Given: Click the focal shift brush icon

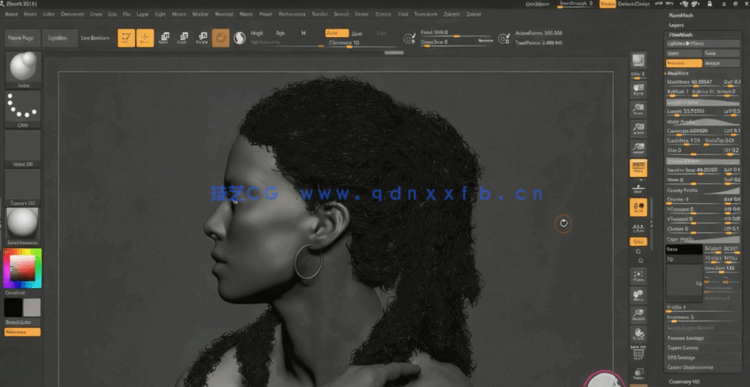Looking at the screenshot, I should tap(410, 39).
